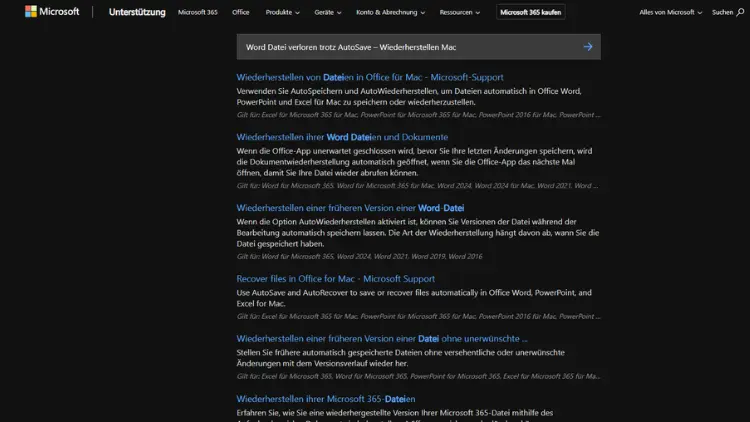Screen dimensions: 750x422
Task: Open the Konto & Abrechnung dropdown
Action: click(391, 13)
